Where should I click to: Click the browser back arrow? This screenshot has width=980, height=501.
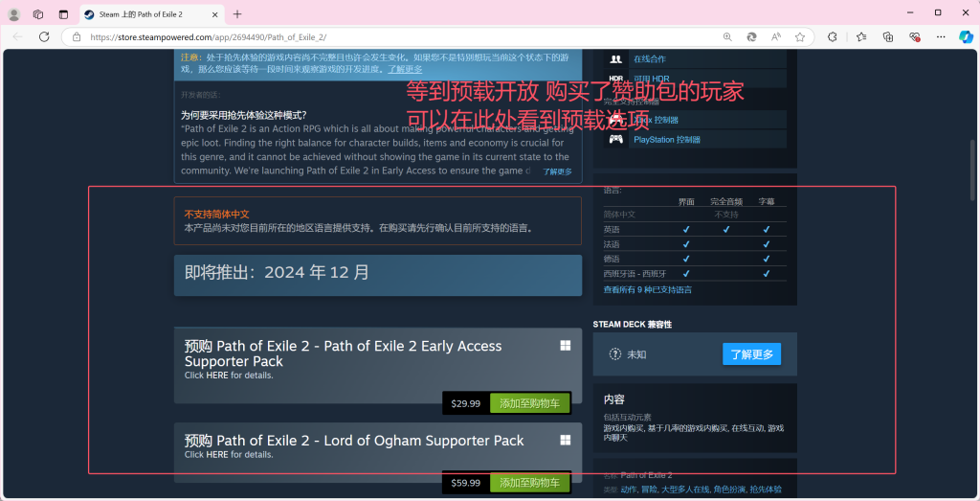(x=17, y=37)
